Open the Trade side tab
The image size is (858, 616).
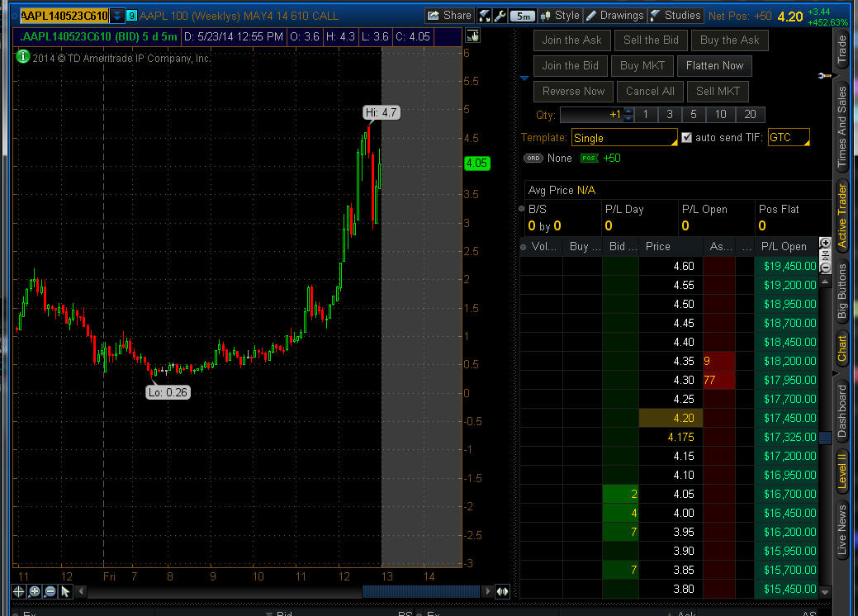pyautogui.click(x=841, y=48)
